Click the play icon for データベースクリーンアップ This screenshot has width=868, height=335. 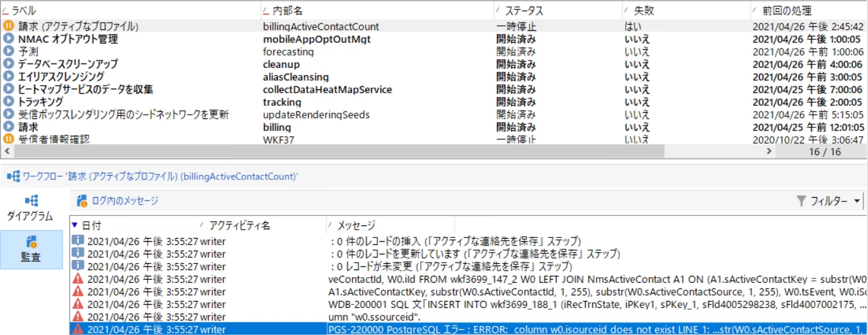(8, 64)
